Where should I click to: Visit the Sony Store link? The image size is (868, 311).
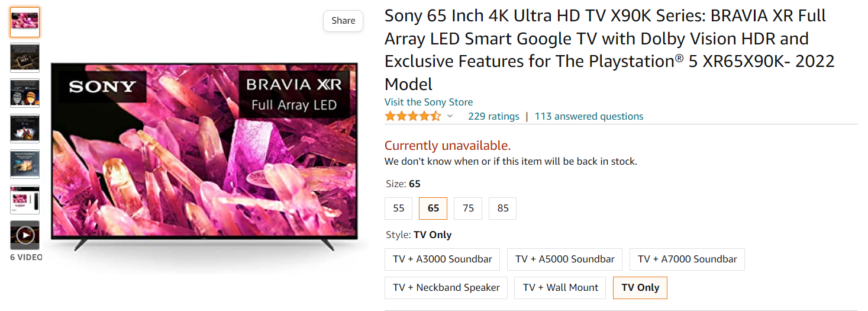[x=428, y=102]
